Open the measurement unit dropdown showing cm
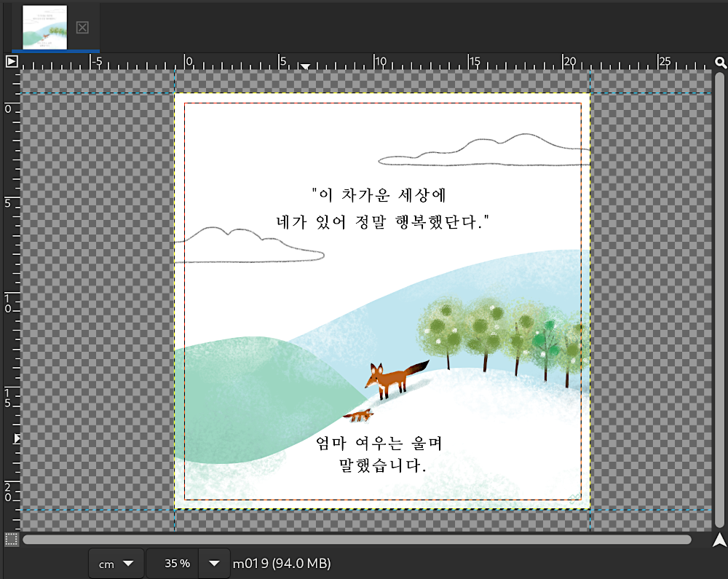The height and width of the screenshot is (579, 728). [x=116, y=563]
